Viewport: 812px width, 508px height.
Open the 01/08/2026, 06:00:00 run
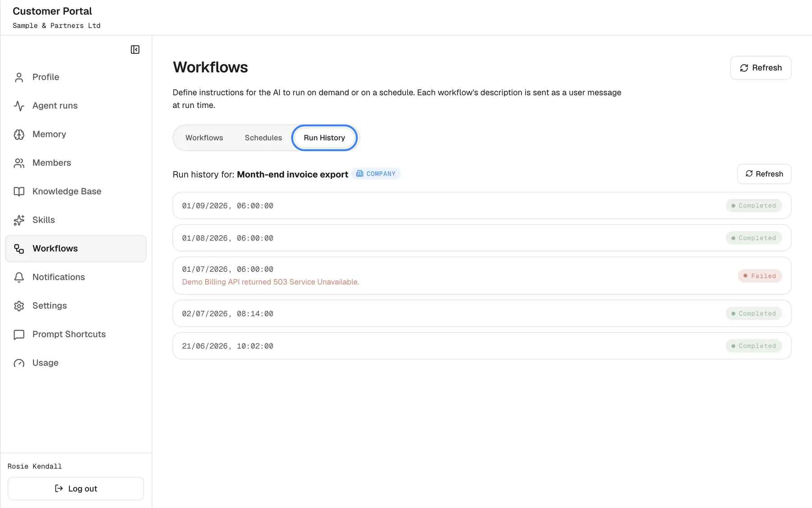click(482, 238)
